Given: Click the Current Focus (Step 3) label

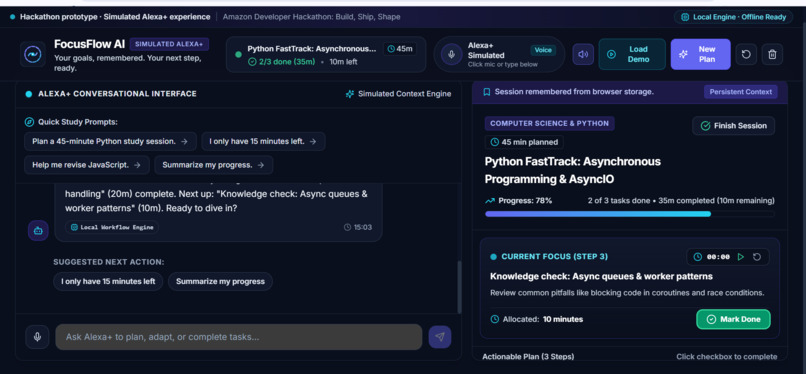Looking at the screenshot, I should tap(554, 256).
